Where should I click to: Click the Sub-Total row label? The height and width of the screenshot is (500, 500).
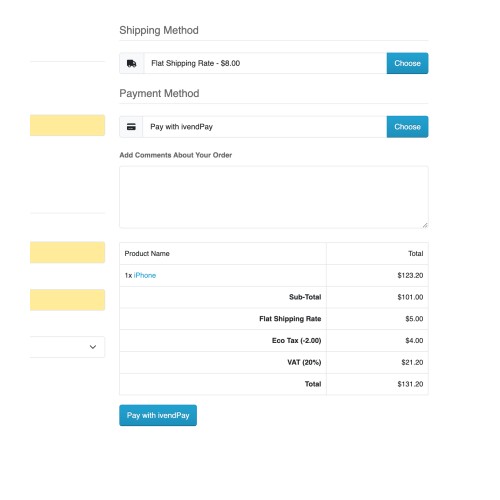point(305,297)
